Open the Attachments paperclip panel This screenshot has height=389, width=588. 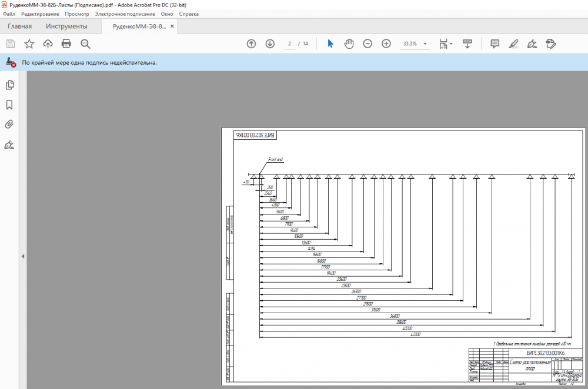click(x=9, y=125)
